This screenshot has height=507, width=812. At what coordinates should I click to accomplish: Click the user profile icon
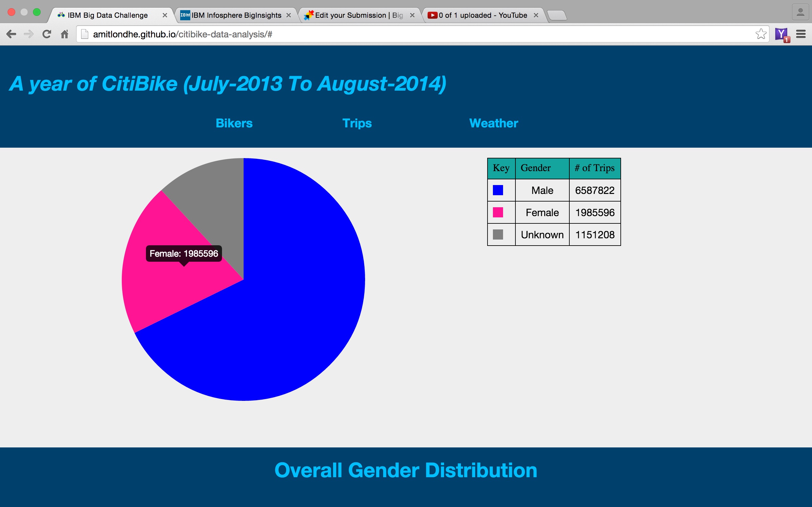[800, 13]
